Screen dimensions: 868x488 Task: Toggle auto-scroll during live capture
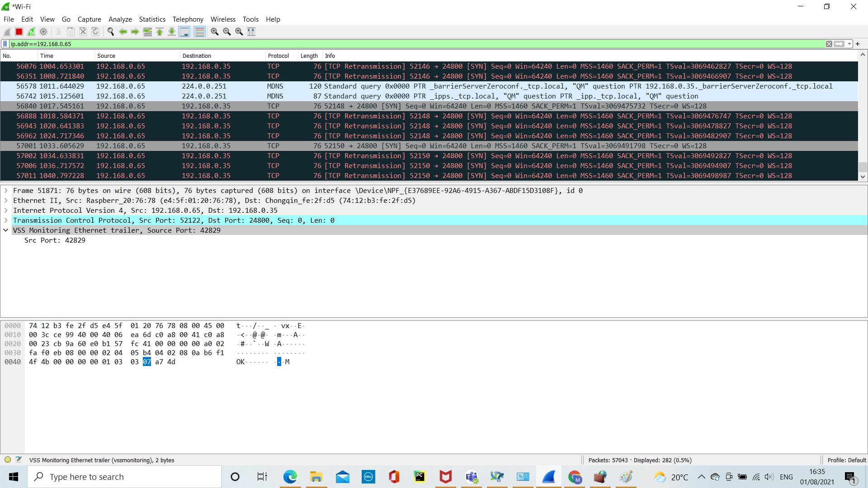pyautogui.click(x=184, y=32)
